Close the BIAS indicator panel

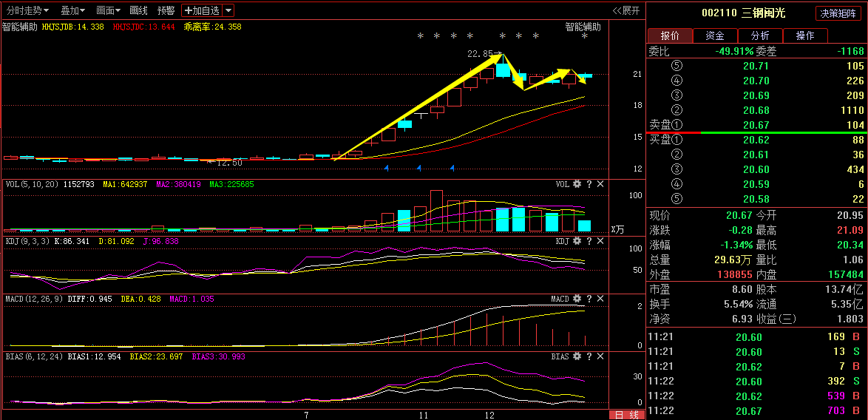(x=600, y=356)
